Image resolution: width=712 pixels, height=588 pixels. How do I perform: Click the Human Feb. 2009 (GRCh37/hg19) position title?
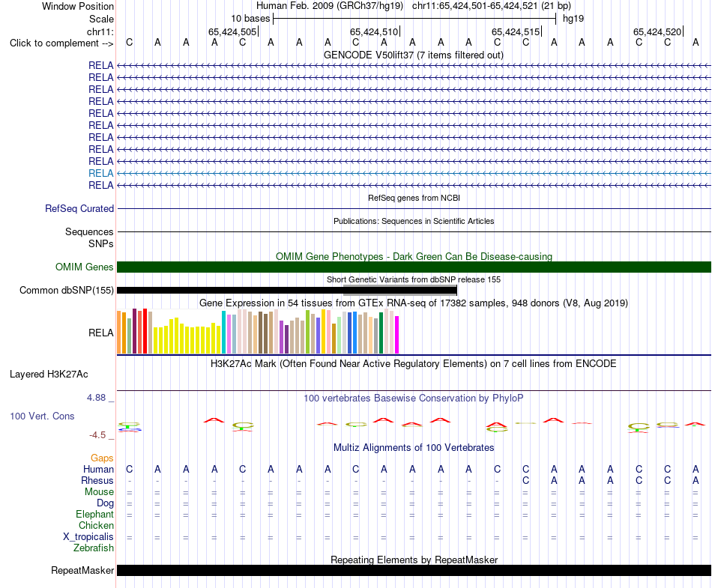click(330, 6)
